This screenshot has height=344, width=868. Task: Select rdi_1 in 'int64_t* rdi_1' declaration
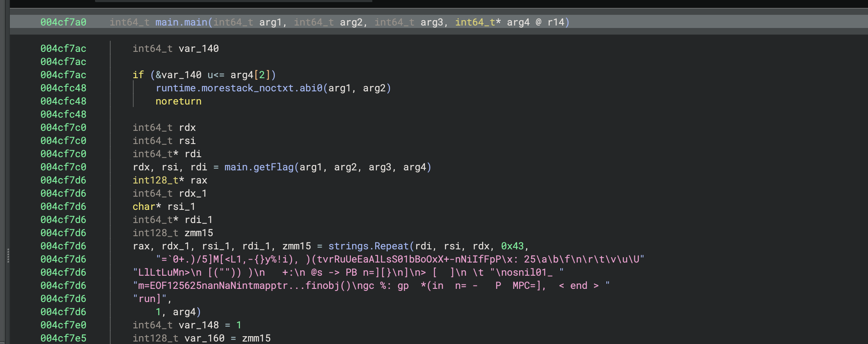[x=199, y=220]
